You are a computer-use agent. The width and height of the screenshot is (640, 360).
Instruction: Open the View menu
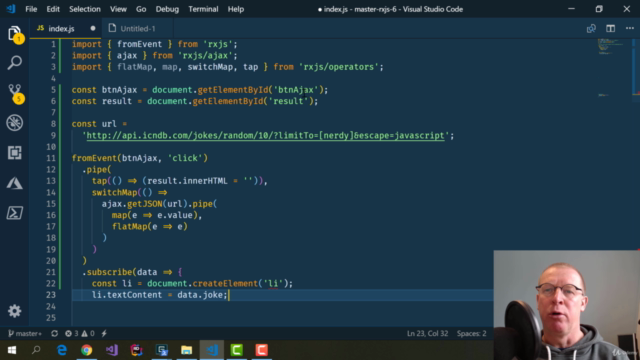(118, 9)
